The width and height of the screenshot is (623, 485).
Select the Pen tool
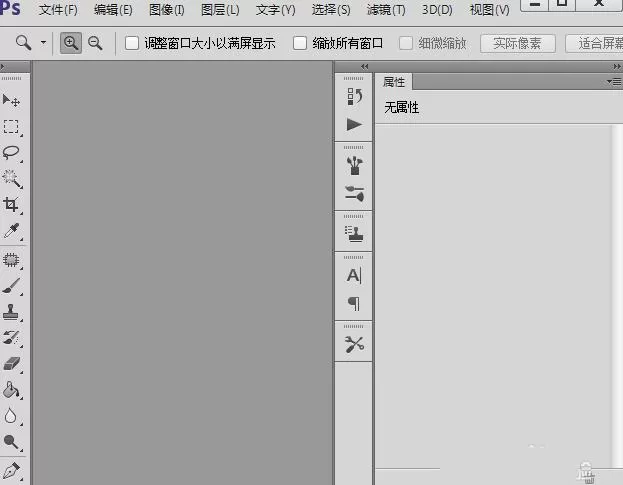pyautogui.click(x=11, y=471)
